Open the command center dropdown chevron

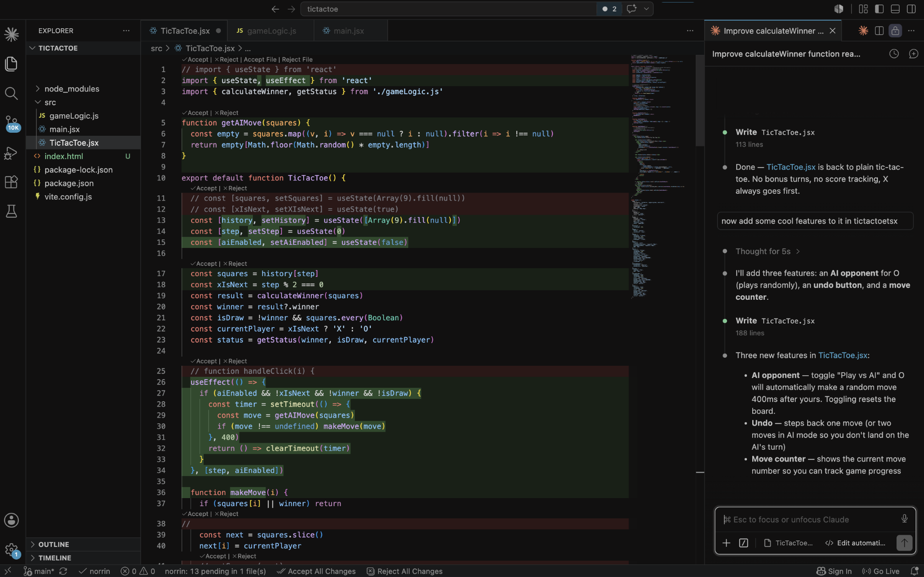pyautogui.click(x=647, y=9)
